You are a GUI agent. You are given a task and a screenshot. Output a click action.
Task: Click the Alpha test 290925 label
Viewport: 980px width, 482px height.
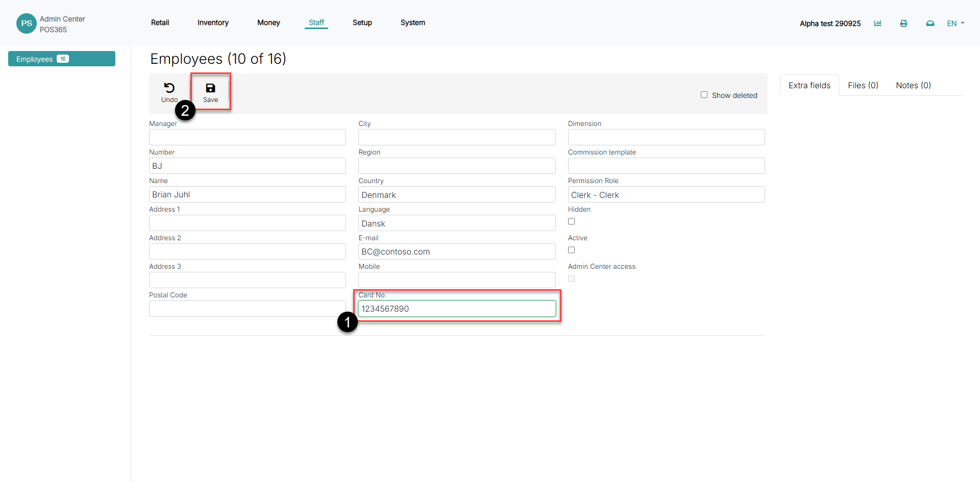(x=830, y=23)
